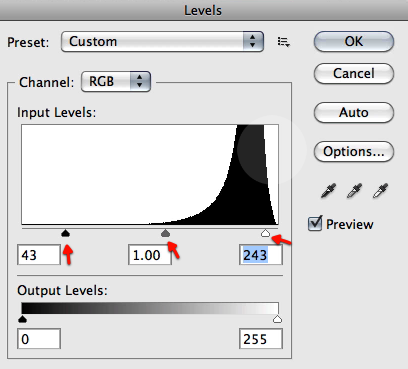This screenshot has height=369, width=408.
Task: Open the Channel RGB dropdown
Action: (x=116, y=81)
